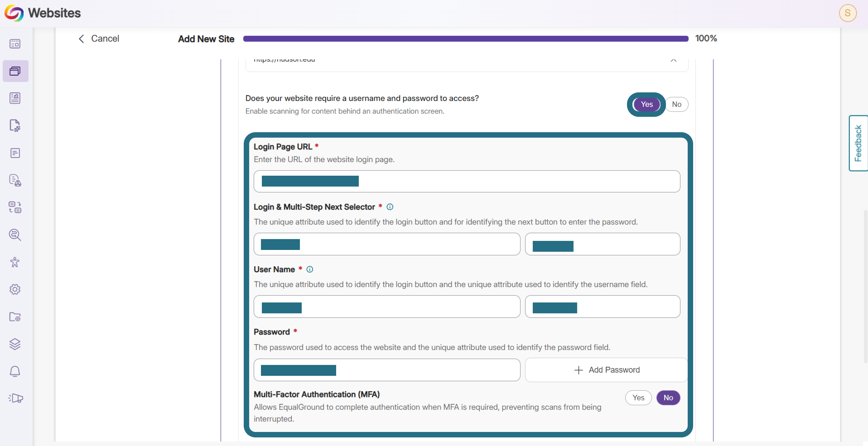The width and height of the screenshot is (868, 446).
Task: Collapse the site URL section chevron
Action: [674, 60]
